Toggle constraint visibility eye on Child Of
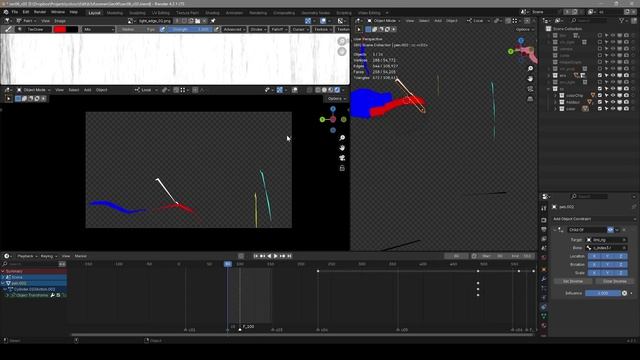 pyautogui.click(x=610, y=230)
